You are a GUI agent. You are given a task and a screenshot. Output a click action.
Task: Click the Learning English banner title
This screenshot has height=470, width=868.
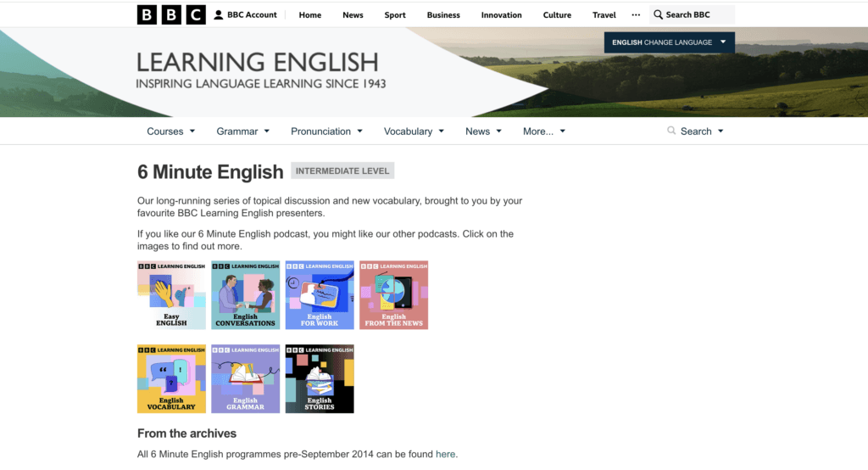point(258,62)
